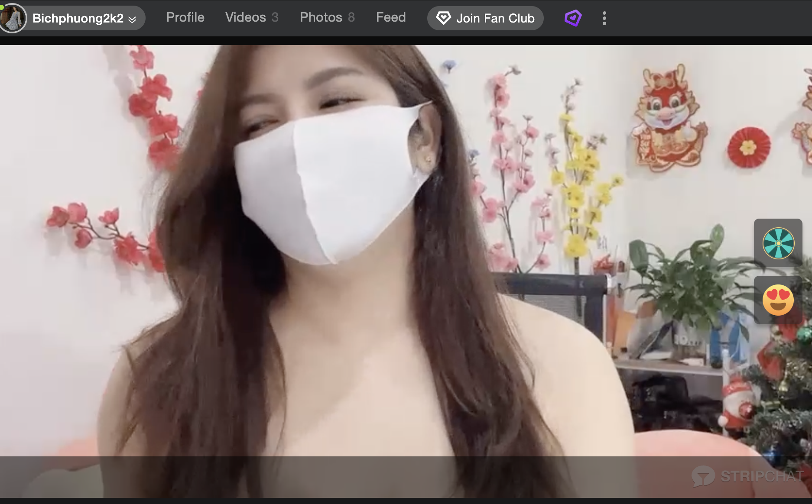Click the Stripchat speech-bubble logo icon
812x504 pixels.
click(702, 477)
